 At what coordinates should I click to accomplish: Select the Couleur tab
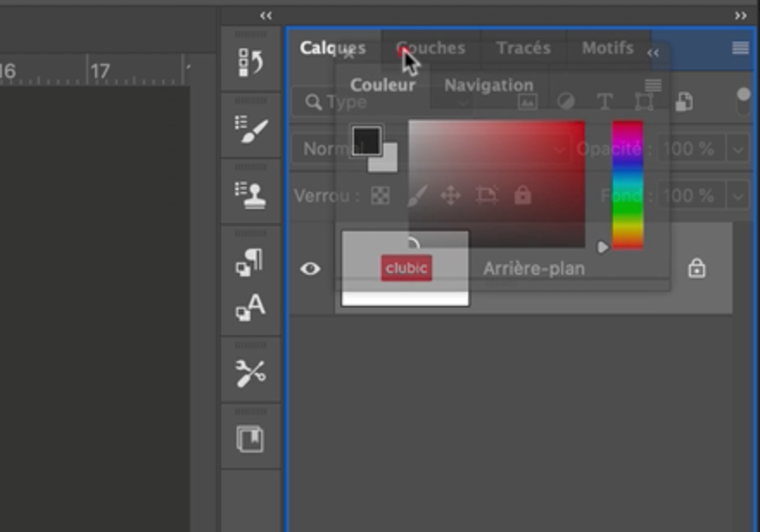click(383, 85)
